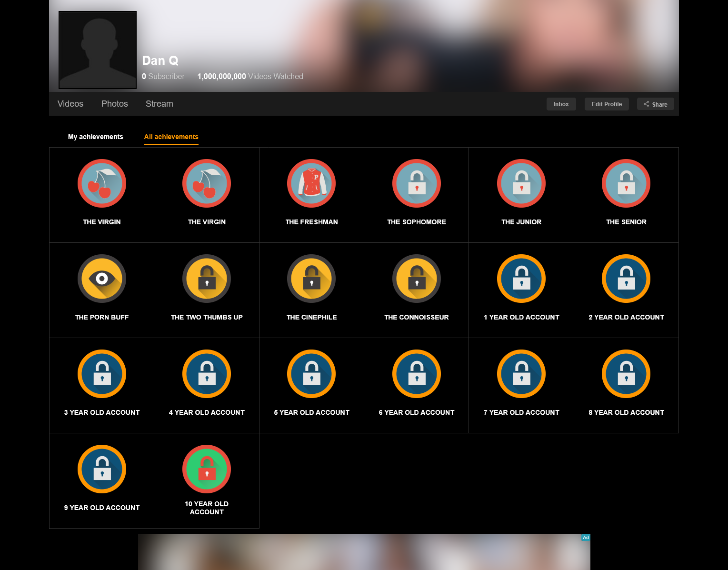Click the Share button
The width and height of the screenshot is (728, 570).
[655, 104]
